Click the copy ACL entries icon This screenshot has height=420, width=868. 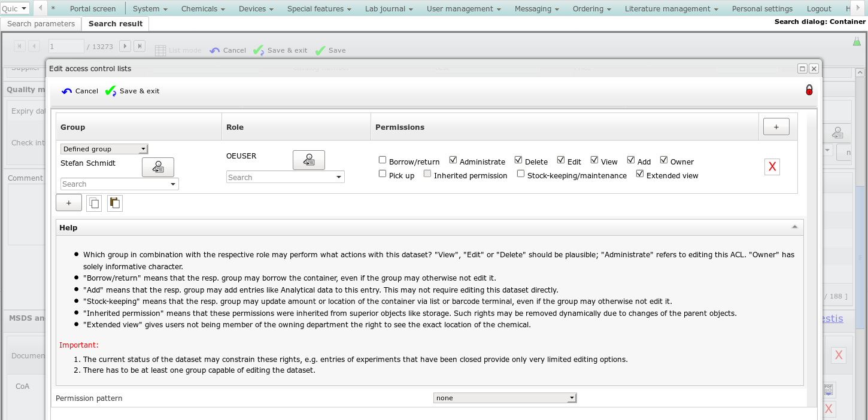click(94, 203)
